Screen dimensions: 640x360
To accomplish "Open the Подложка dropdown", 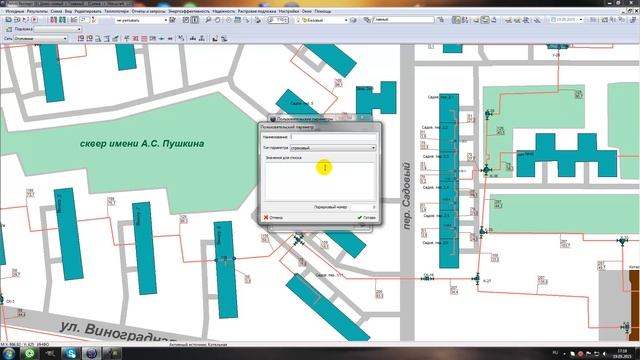I will coord(58,29).
